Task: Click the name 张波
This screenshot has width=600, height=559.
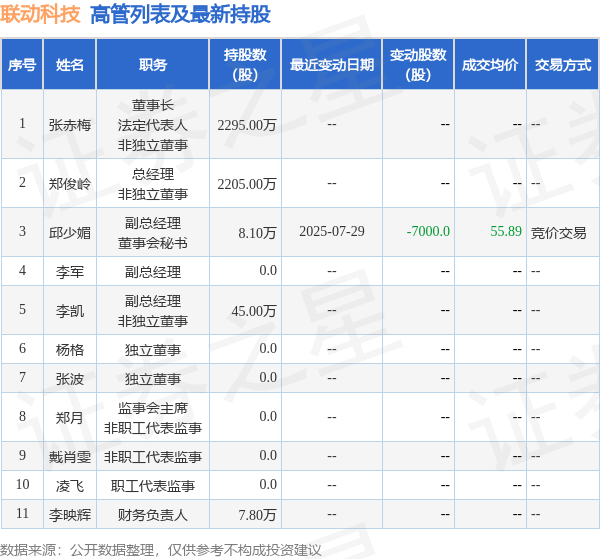Action: (70, 379)
